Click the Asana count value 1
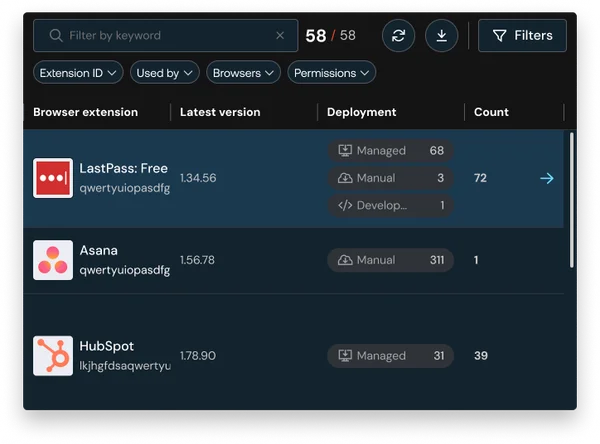 pyautogui.click(x=476, y=260)
